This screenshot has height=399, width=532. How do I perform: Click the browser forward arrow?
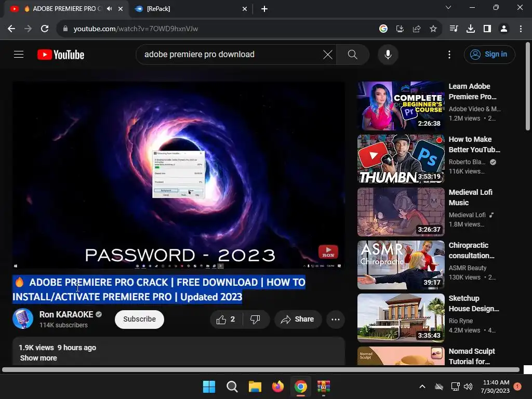[x=28, y=29]
